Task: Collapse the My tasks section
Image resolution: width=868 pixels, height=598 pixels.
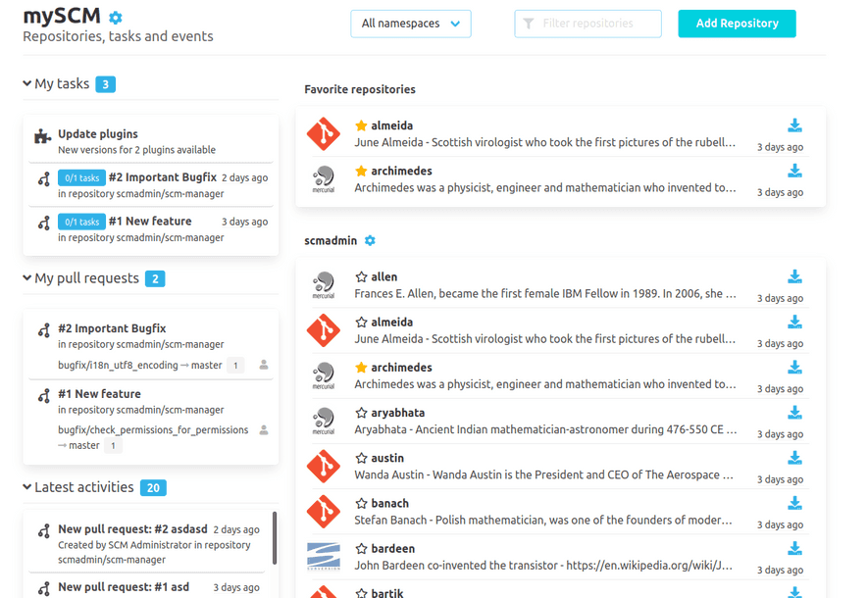Action: [x=27, y=84]
